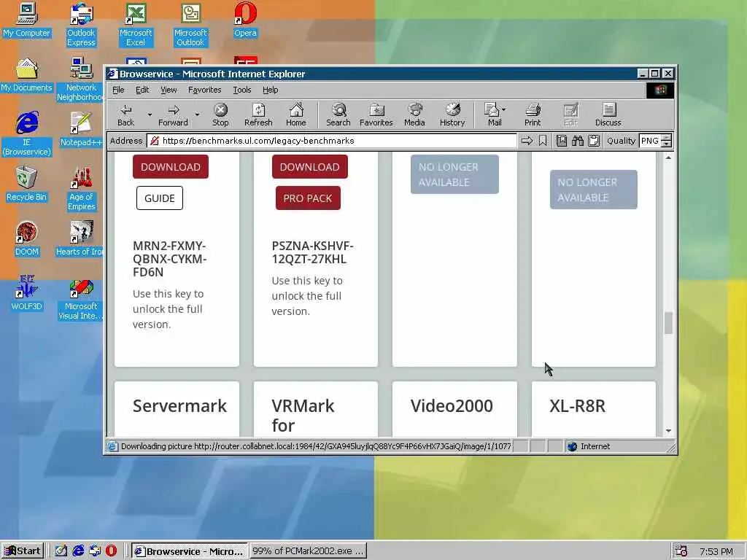The height and width of the screenshot is (560, 747).
Task: Open the Favorites toolbar pane
Action: point(376,114)
